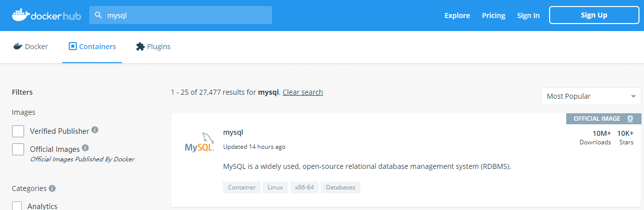Tick the Analytics category checkbox
The height and width of the screenshot is (210, 644).
point(17,205)
